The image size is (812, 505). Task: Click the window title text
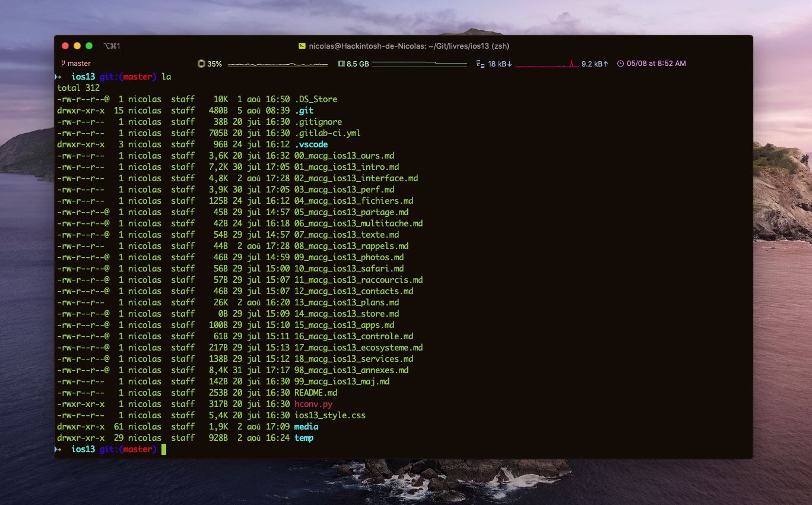click(x=409, y=46)
